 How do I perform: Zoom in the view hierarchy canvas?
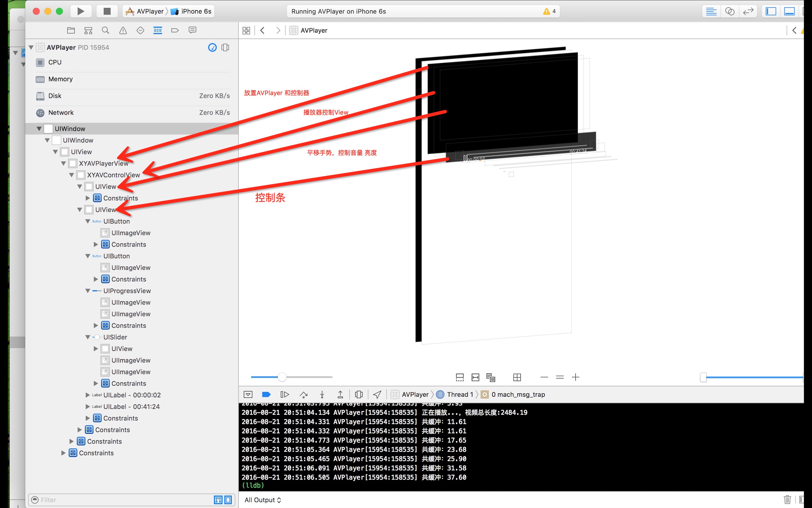click(x=575, y=377)
